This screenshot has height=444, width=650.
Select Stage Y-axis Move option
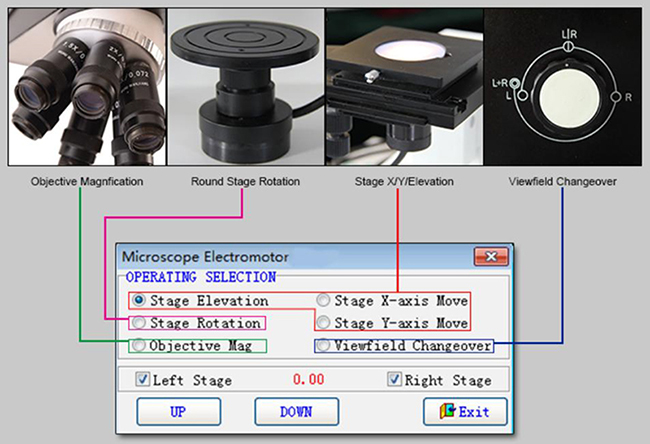point(323,322)
